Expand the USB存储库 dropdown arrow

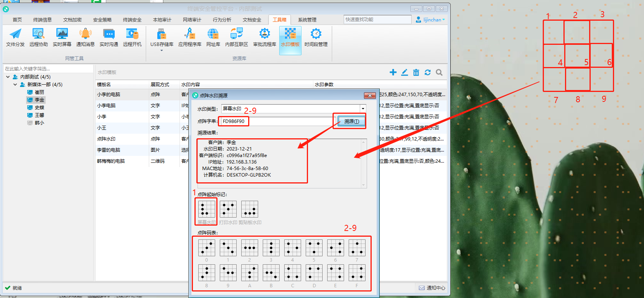(x=161, y=51)
